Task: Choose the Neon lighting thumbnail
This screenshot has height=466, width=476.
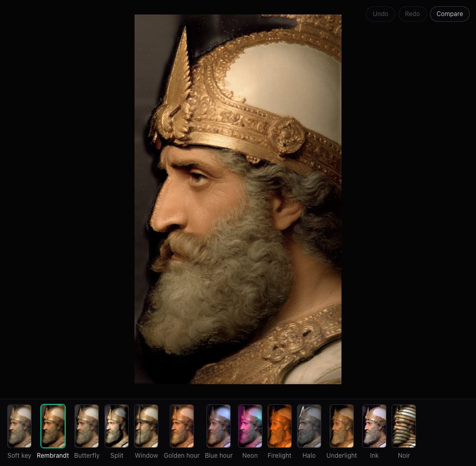Action: click(250, 426)
